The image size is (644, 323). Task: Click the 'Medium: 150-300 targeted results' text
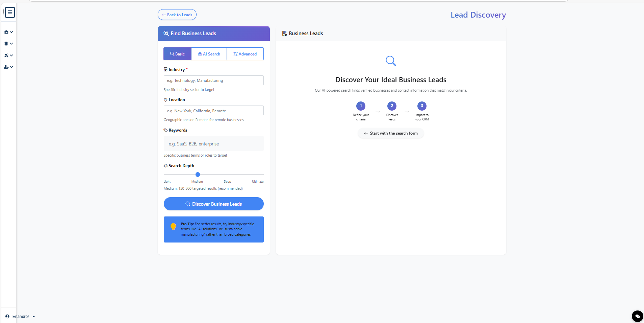point(203,188)
